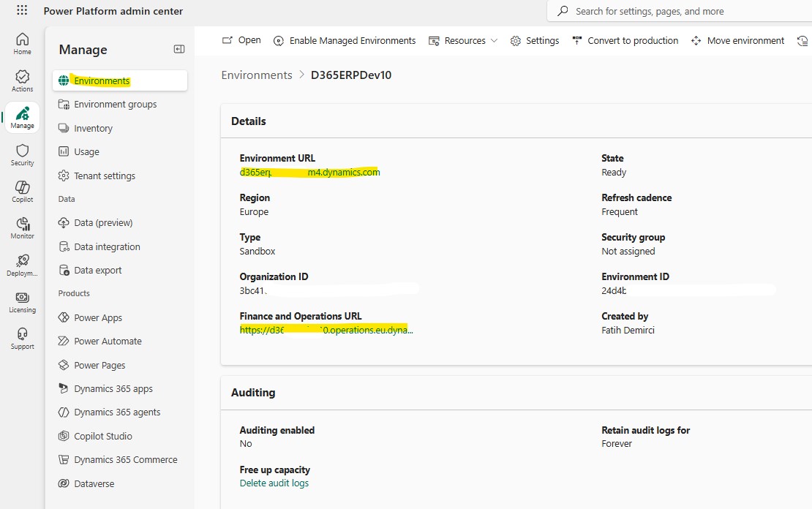Select Manage in the left rail
This screenshot has height=509, width=812.
[x=22, y=118]
